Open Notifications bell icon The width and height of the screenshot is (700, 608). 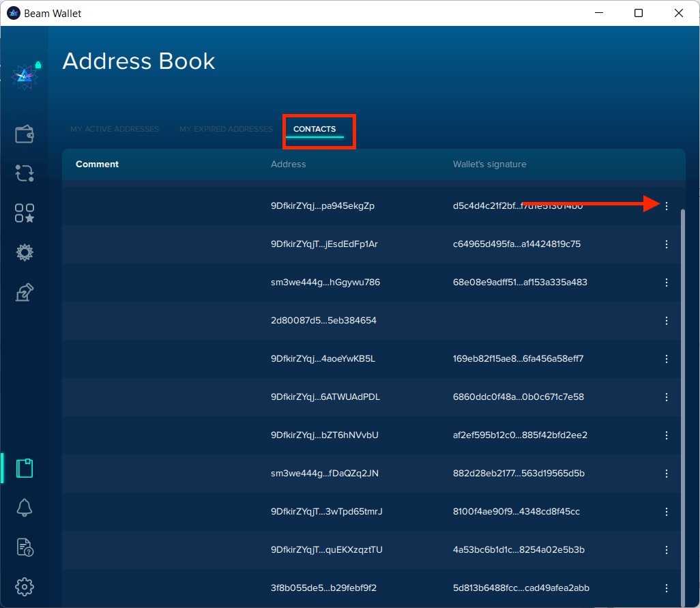point(25,508)
